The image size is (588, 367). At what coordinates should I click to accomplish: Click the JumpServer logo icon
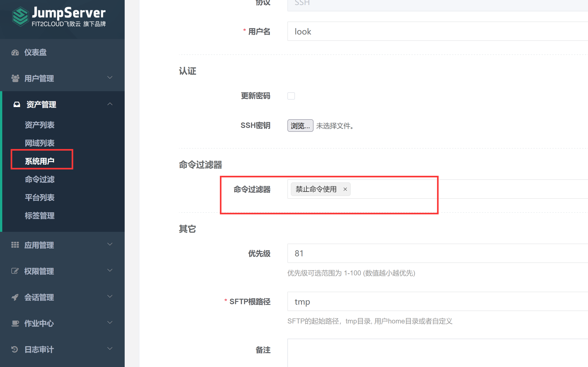(x=20, y=17)
